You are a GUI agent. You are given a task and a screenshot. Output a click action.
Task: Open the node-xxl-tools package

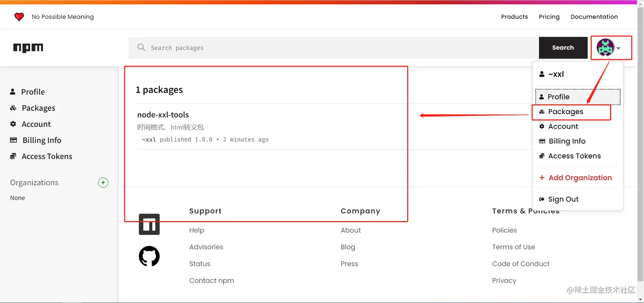point(163,115)
